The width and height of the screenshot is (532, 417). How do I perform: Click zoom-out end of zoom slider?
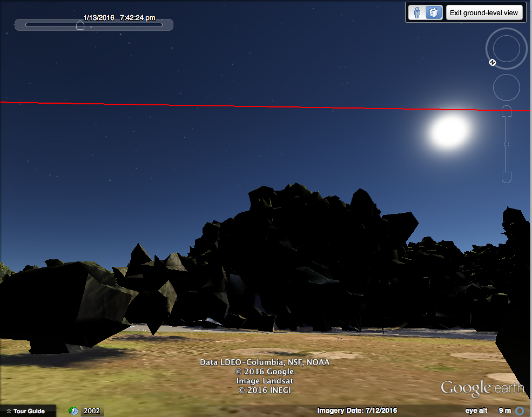[x=506, y=177]
